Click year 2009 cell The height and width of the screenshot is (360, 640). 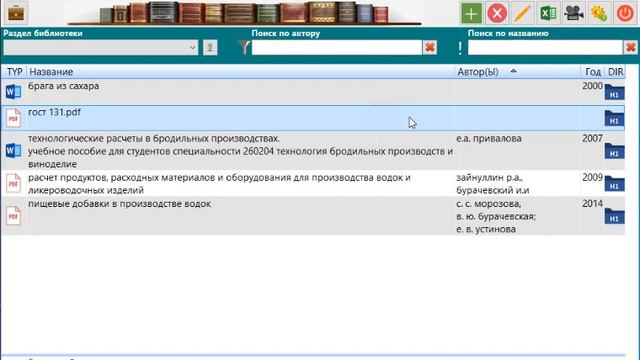tap(592, 178)
